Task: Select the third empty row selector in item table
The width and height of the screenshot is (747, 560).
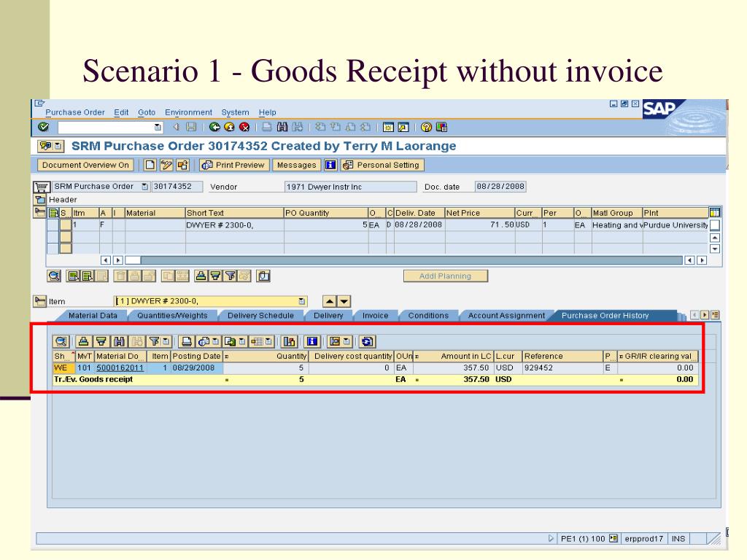Action: coord(53,248)
